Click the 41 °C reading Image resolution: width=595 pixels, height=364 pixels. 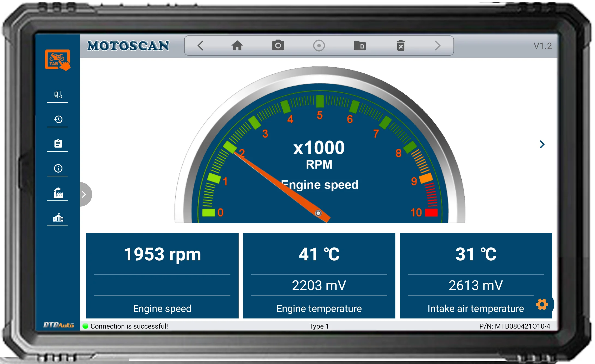[319, 254]
